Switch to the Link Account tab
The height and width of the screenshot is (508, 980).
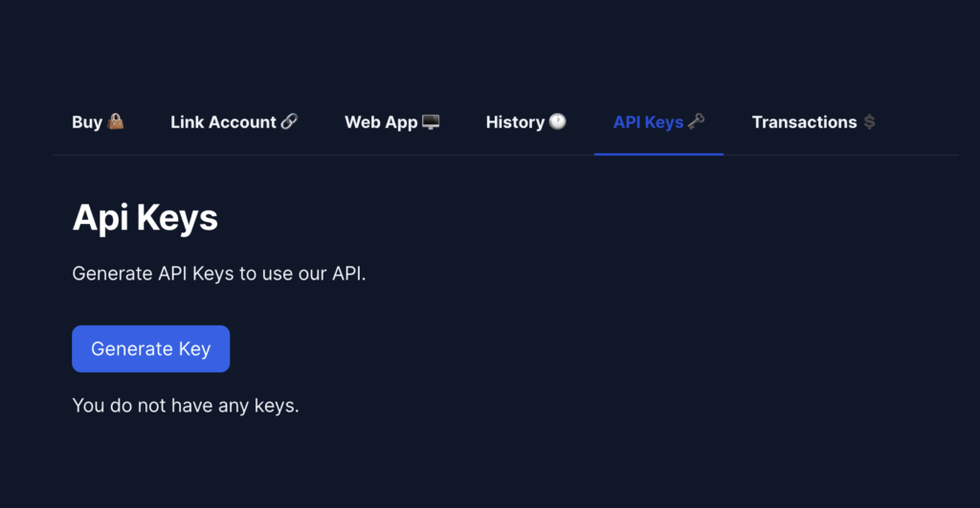point(234,121)
